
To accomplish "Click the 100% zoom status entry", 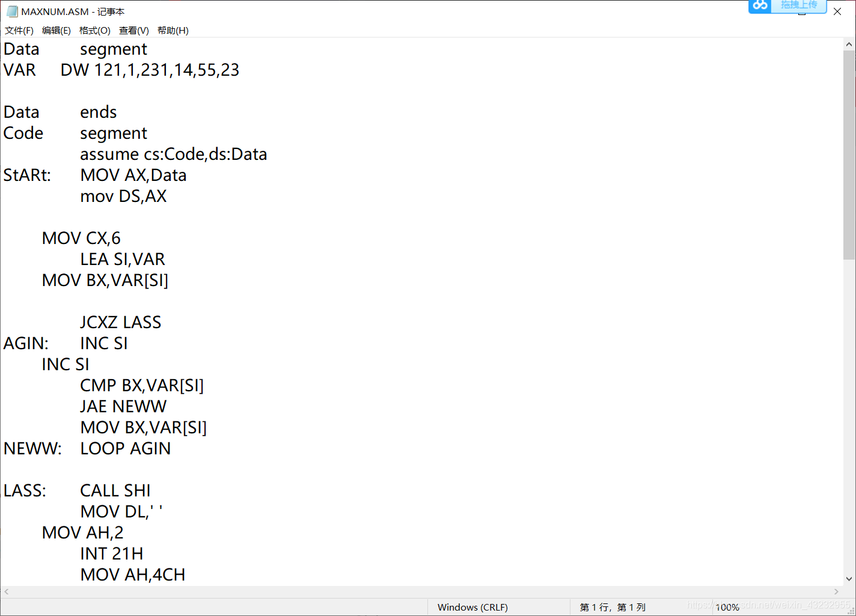I will (x=727, y=608).
